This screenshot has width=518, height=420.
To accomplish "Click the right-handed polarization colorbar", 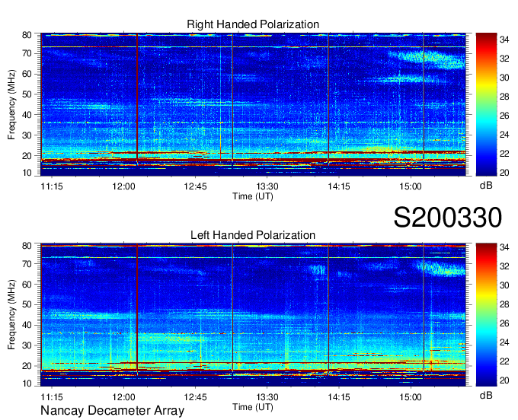I will [x=486, y=104].
